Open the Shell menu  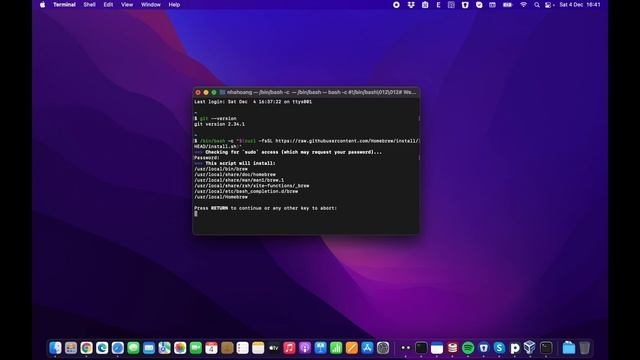(x=89, y=5)
